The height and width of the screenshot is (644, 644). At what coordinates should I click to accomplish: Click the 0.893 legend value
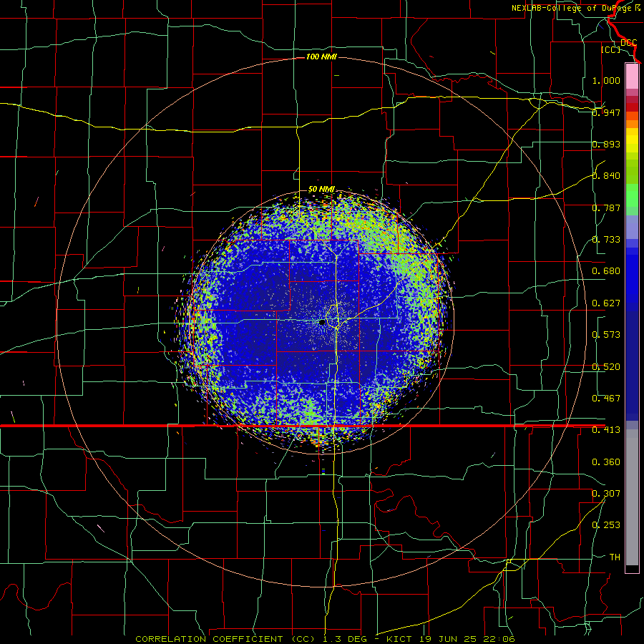click(x=606, y=144)
